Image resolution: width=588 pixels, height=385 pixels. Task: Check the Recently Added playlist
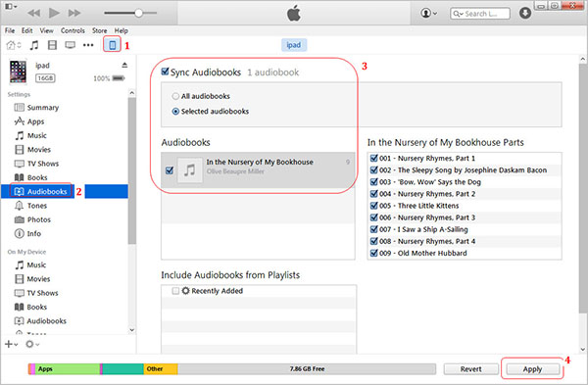[x=175, y=291]
